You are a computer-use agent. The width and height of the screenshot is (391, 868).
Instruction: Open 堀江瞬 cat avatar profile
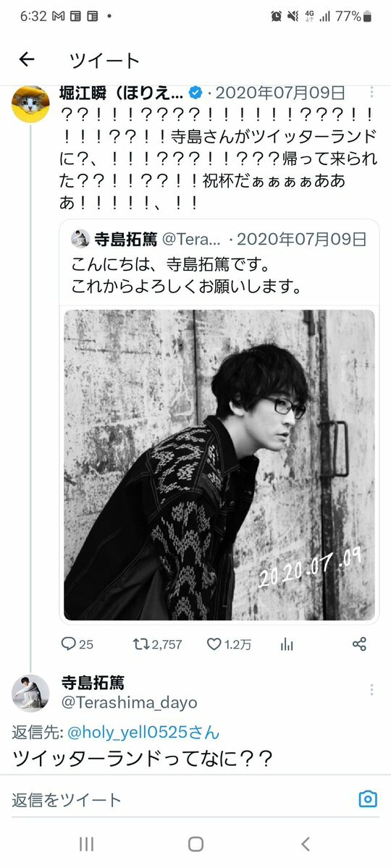(30, 104)
